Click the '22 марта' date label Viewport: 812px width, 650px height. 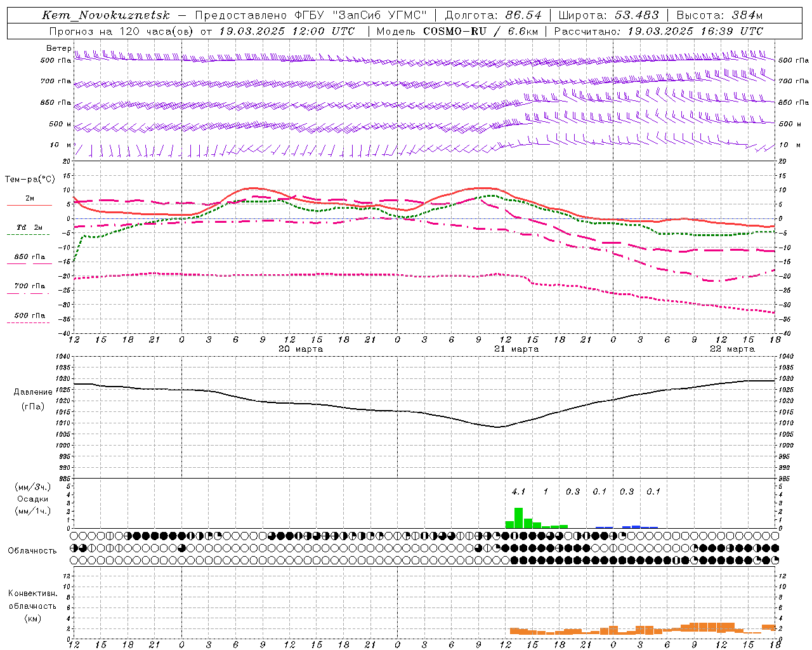coord(732,349)
